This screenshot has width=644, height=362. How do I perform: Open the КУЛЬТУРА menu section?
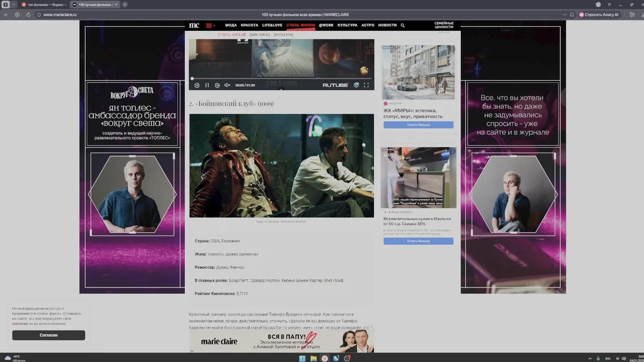coord(347,25)
